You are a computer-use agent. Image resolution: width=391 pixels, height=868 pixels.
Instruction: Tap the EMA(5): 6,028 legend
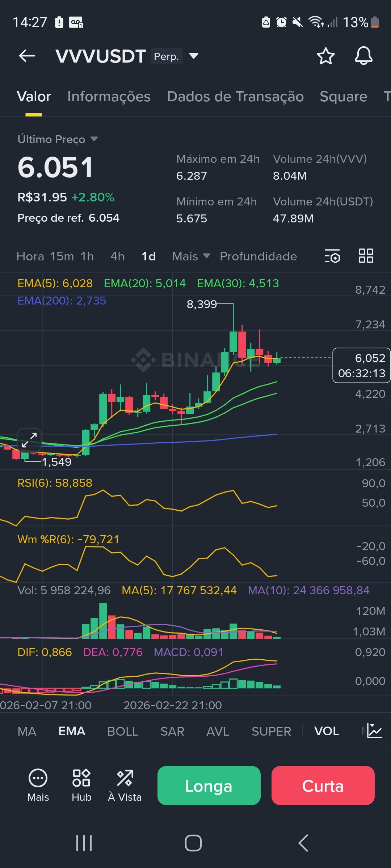55,283
